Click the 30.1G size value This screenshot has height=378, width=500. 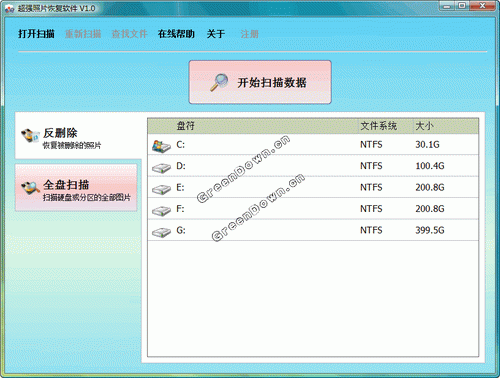click(427, 145)
